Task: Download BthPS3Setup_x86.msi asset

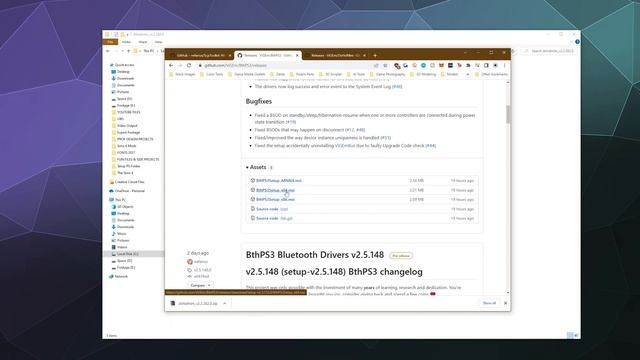Action: [275, 200]
